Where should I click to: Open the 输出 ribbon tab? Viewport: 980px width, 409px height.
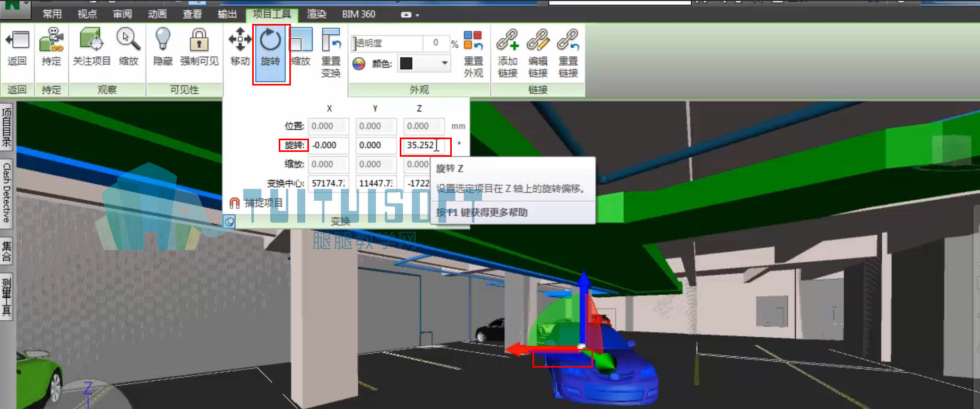coord(227,14)
